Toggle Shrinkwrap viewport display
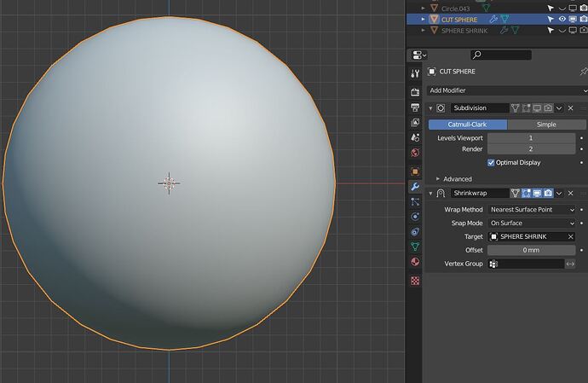The width and height of the screenshot is (588, 383). click(537, 193)
